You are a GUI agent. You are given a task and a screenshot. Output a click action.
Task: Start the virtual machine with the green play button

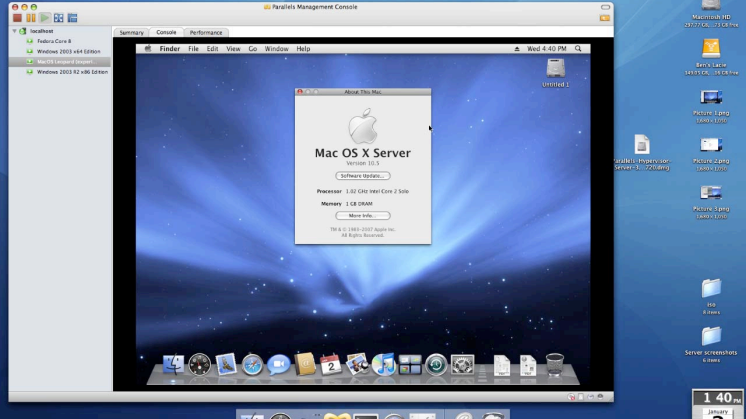point(45,18)
